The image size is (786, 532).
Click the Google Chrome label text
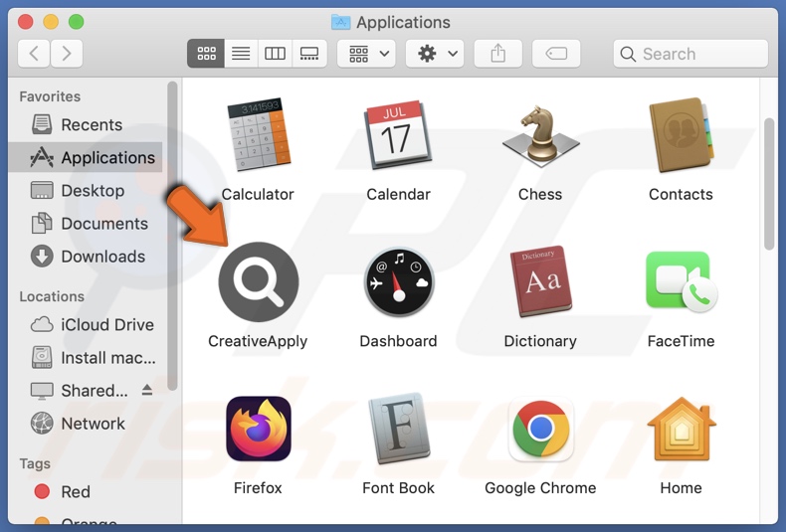tap(540, 488)
